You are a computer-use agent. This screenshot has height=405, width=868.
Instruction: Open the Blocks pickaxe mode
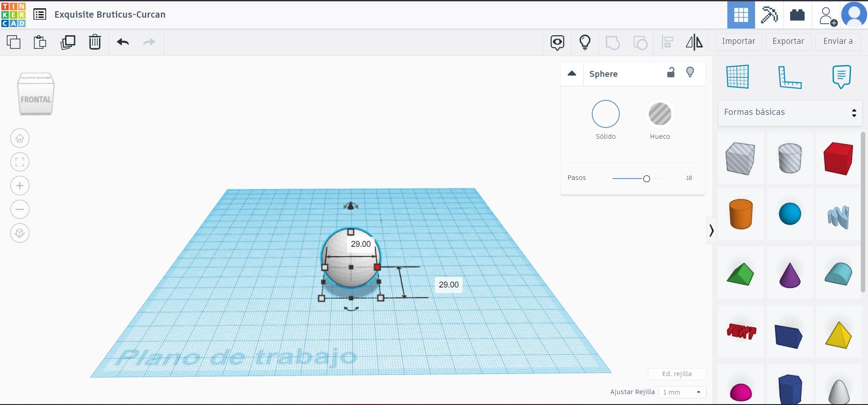(769, 15)
